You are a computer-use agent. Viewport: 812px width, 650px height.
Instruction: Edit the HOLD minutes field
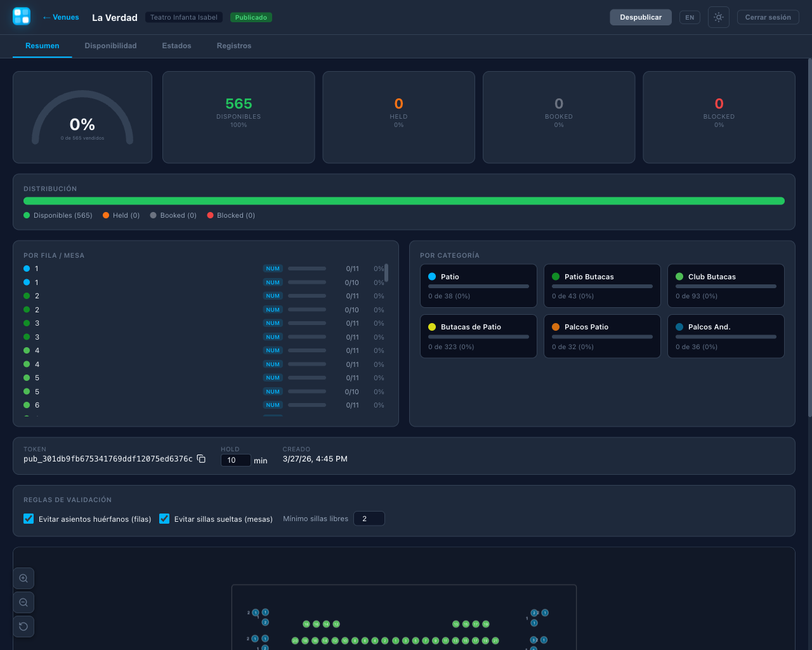(x=235, y=460)
